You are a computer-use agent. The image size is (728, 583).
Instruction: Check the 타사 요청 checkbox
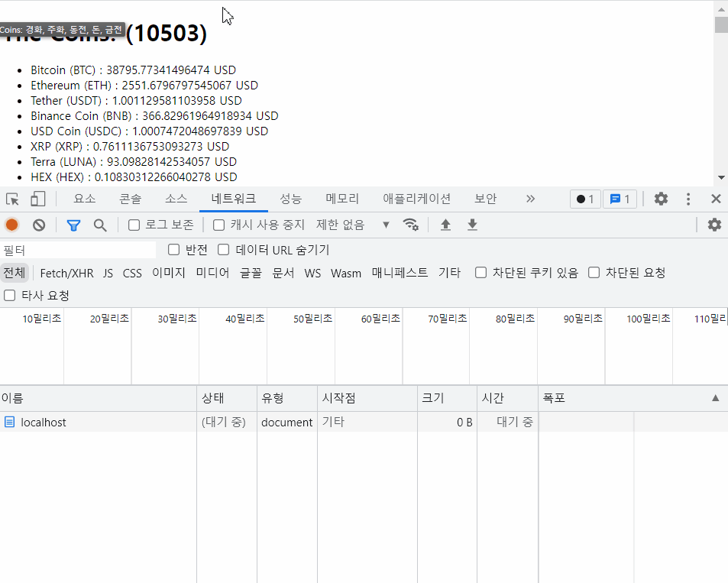point(9,296)
